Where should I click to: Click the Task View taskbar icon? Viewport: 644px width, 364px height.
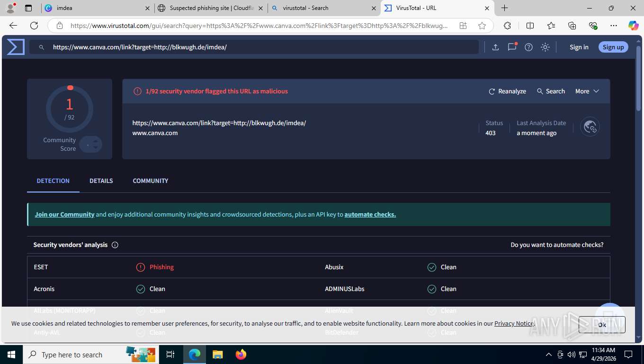point(170,355)
